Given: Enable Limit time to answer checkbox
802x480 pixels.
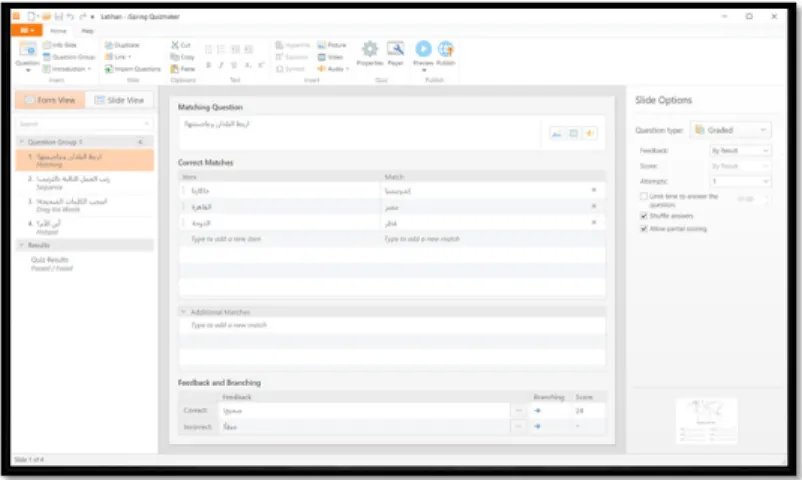Looking at the screenshot, I should click(644, 197).
